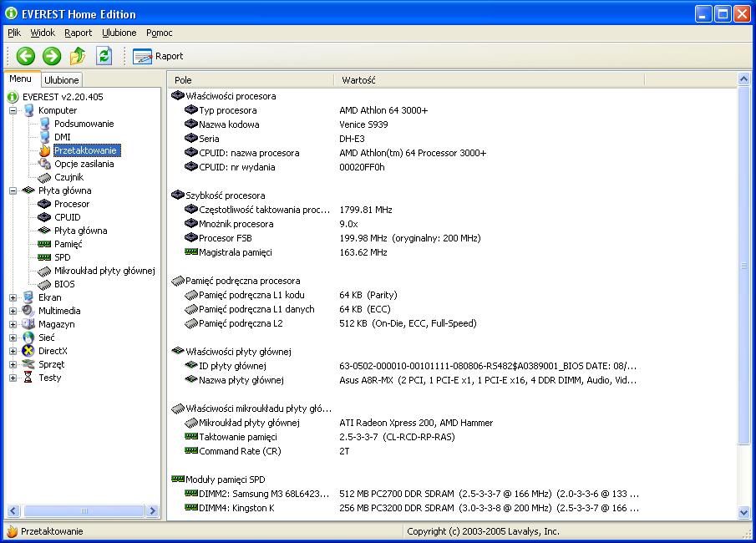Collapse the Komputer tree node
This screenshot has height=543, width=756.
click(x=13, y=110)
